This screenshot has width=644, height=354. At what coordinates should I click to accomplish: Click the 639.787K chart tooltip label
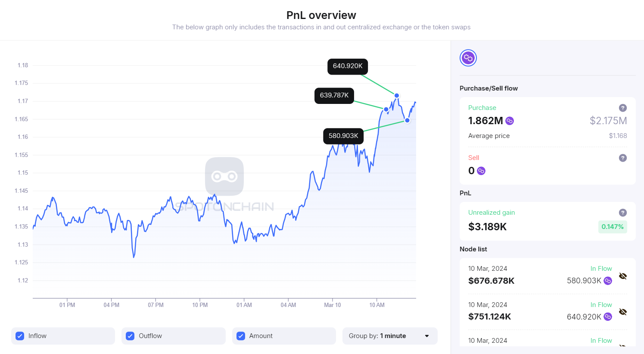[x=334, y=95]
